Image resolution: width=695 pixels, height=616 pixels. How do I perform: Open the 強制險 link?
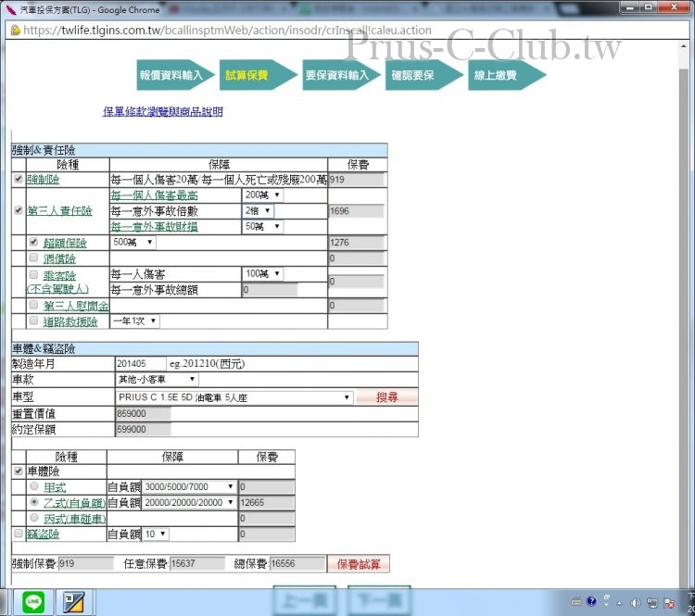(x=44, y=180)
